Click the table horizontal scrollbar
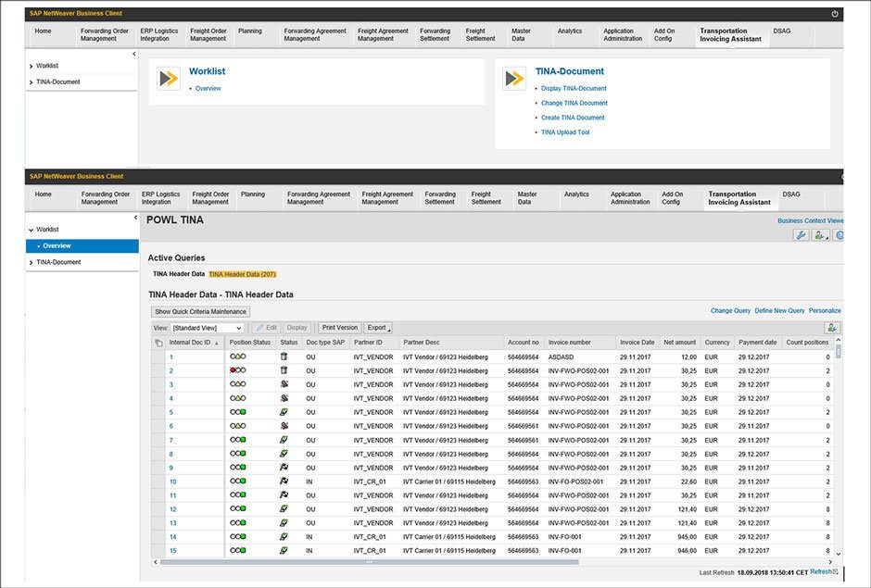This screenshot has width=871, height=588. (369, 562)
